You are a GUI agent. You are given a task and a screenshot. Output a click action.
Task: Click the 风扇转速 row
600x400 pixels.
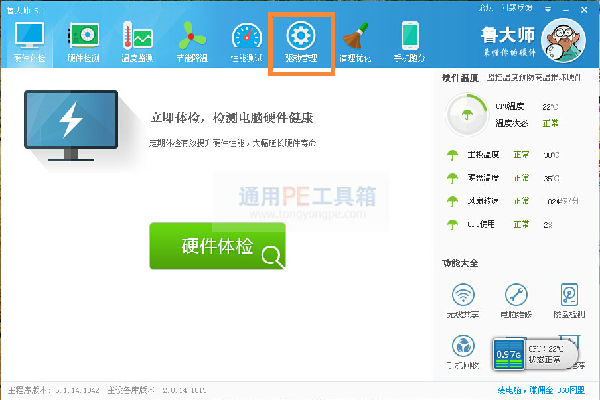[x=512, y=201]
